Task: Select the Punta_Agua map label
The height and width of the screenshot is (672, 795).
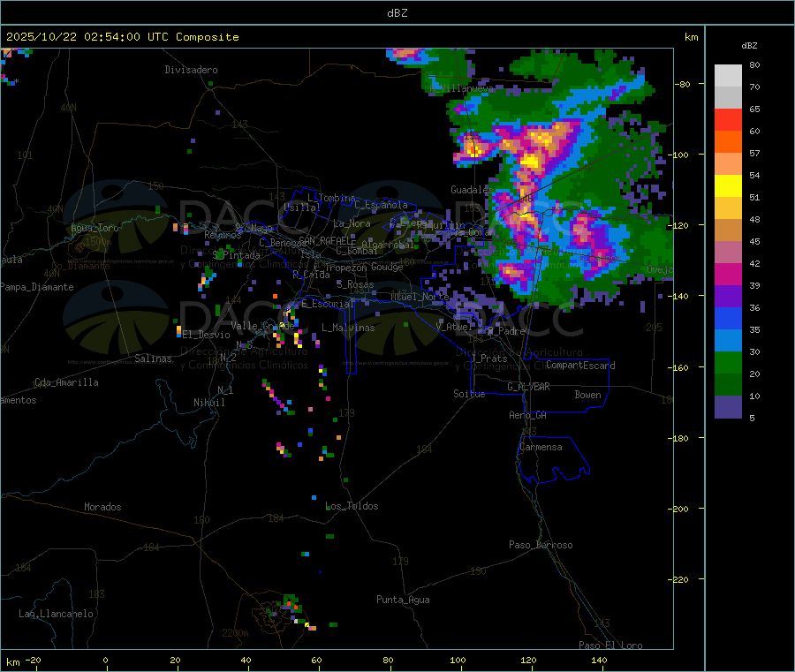Action: click(403, 600)
